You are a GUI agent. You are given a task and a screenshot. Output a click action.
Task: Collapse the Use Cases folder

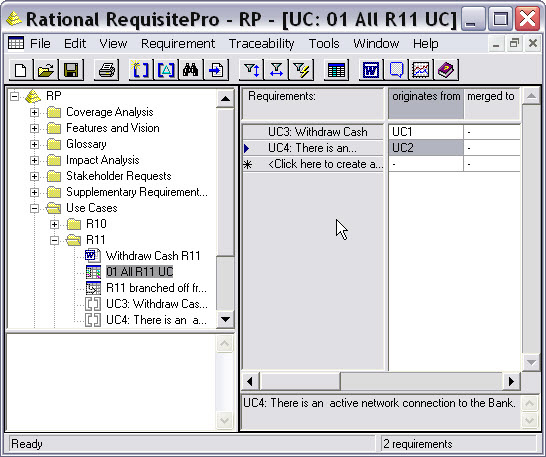(x=34, y=208)
